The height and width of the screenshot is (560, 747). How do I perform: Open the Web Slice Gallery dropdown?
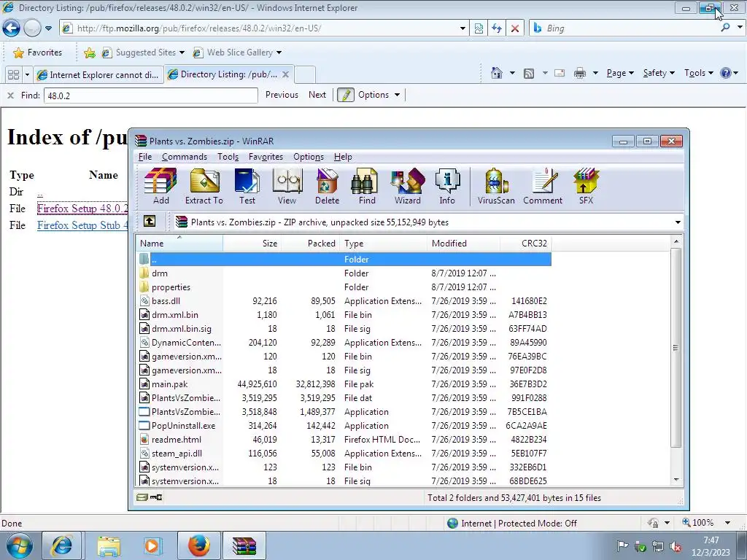pyautogui.click(x=279, y=52)
